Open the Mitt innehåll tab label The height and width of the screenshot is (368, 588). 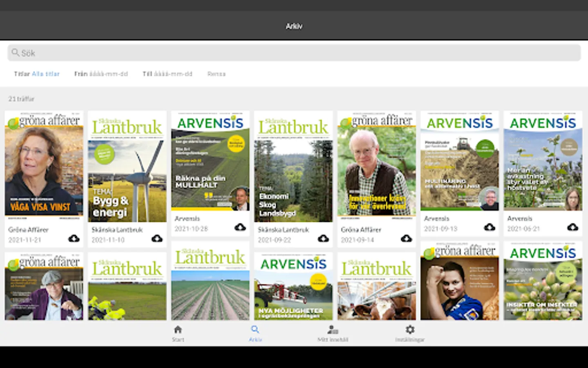click(x=333, y=339)
